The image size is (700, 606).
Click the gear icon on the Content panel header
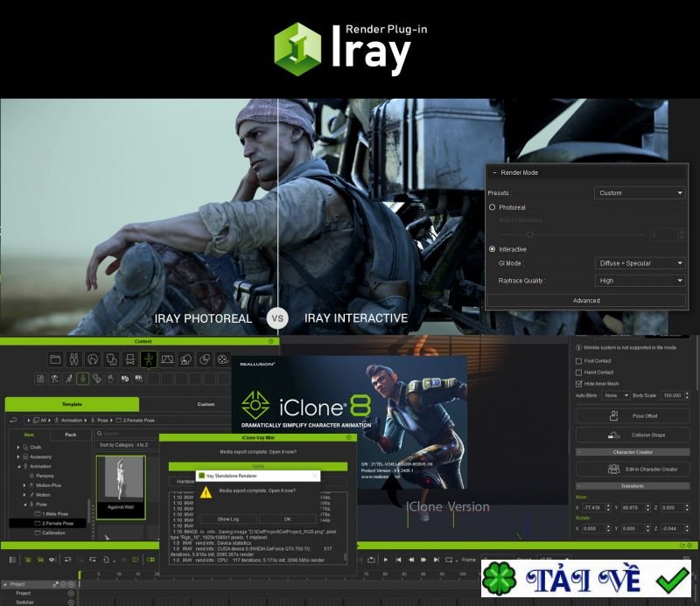(x=270, y=342)
